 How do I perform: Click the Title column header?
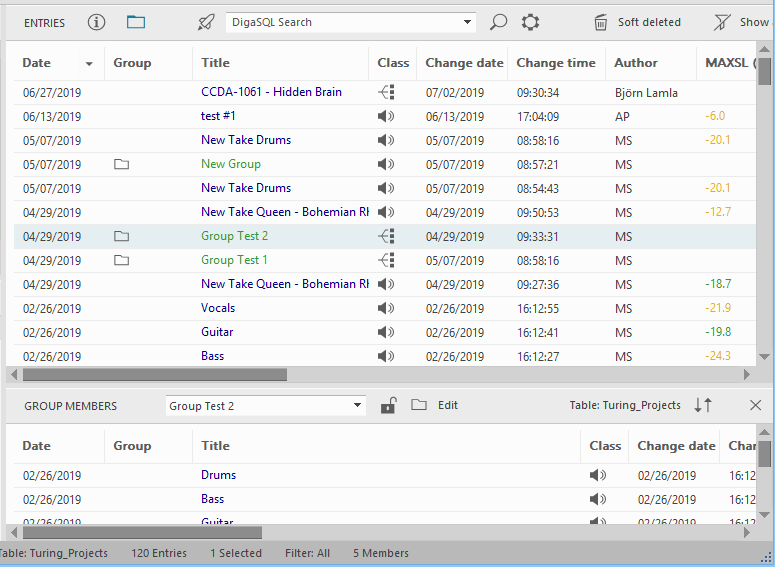click(x=215, y=62)
